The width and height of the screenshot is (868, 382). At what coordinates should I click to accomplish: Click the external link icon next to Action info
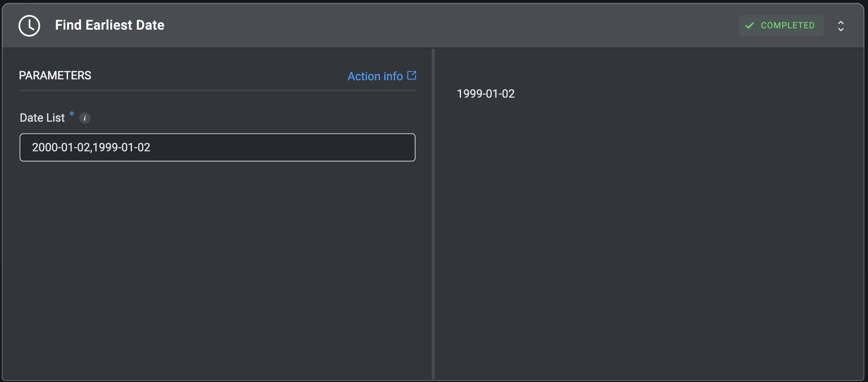pyautogui.click(x=412, y=75)
